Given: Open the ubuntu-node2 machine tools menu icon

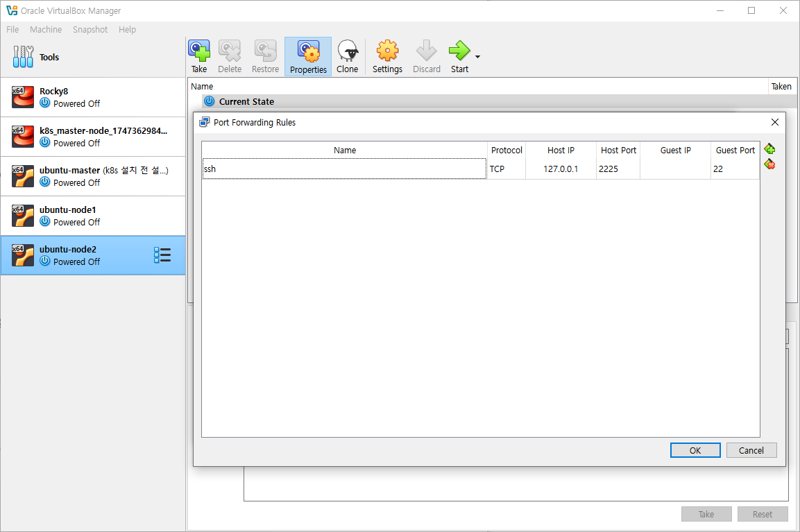Looking at the screenshot, I should [x=162, y=255].
